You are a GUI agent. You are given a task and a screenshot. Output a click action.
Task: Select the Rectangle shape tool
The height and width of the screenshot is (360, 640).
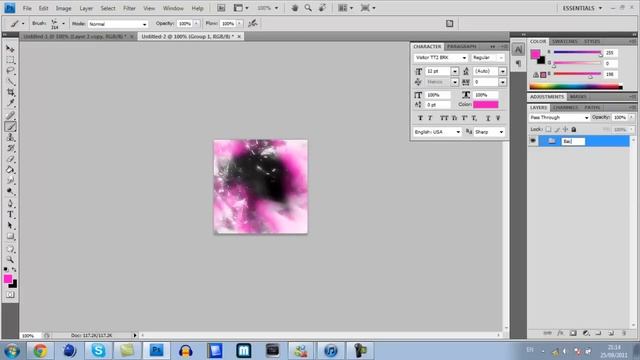(10, 236)
